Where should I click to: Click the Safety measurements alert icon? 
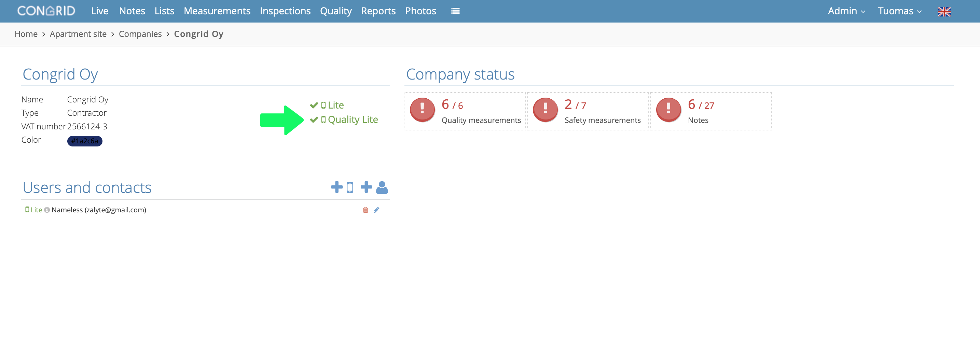coord(545,110)
